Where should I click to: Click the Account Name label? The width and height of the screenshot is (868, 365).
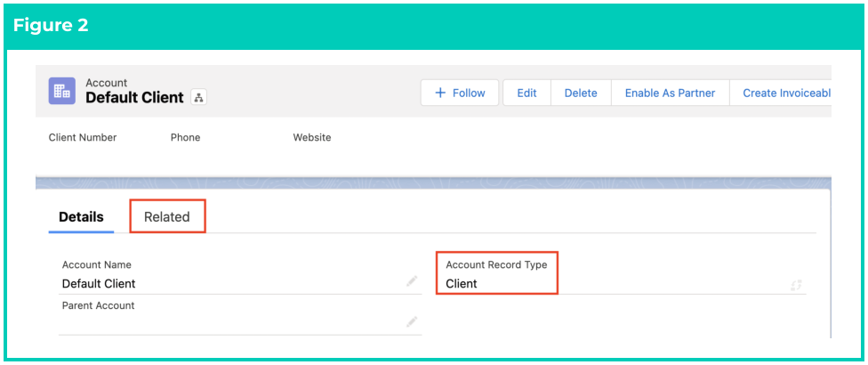[x=96, y=264]
